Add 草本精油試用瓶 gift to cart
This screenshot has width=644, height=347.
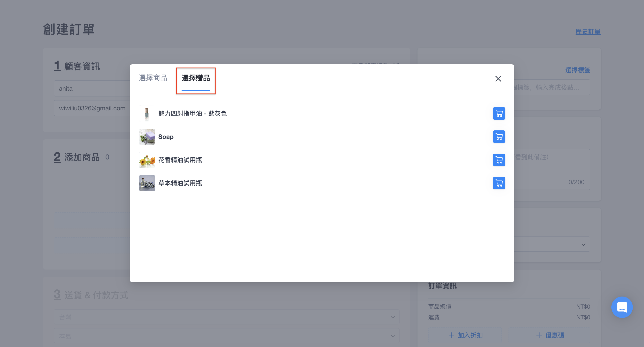[499, 183]
